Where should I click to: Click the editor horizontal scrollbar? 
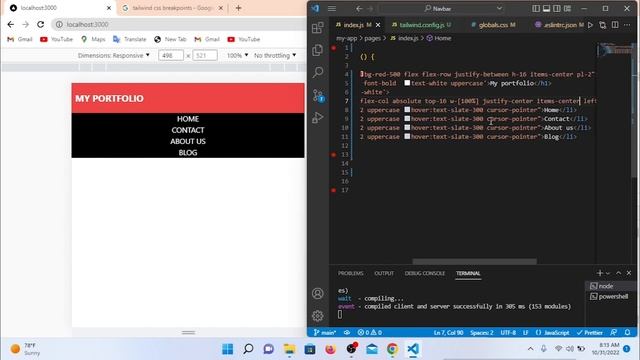pos(474,261)
